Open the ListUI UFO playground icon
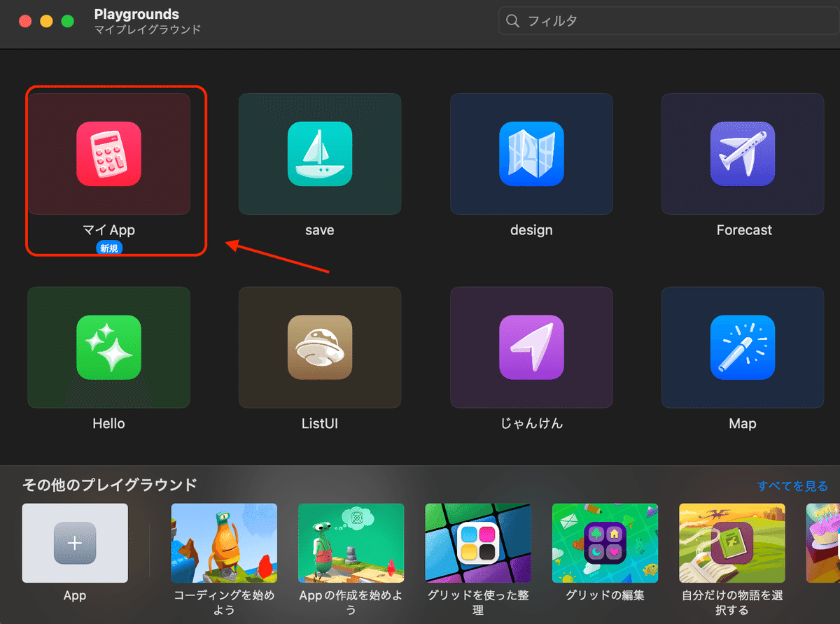840x624 pixels. click(320, 348)
